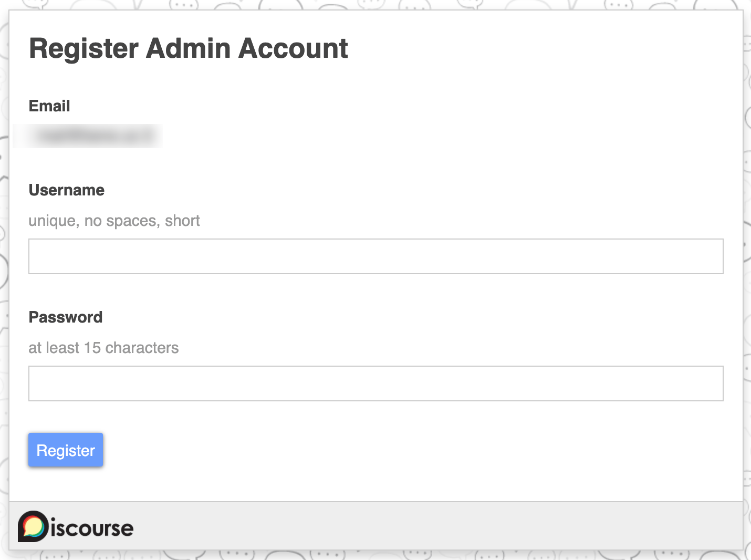The height and width of the screenshot is (560, 751).
Task: Focus the Username text input field
Action: point(376,256)
